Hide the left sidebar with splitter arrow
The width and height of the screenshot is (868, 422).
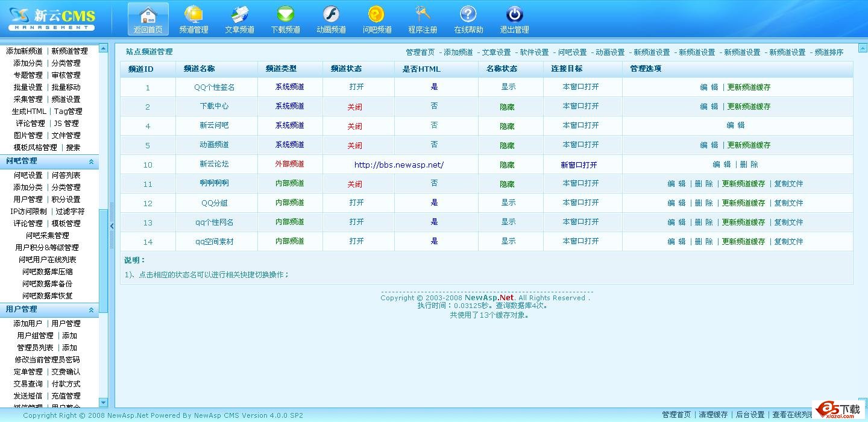click(112, 226)
